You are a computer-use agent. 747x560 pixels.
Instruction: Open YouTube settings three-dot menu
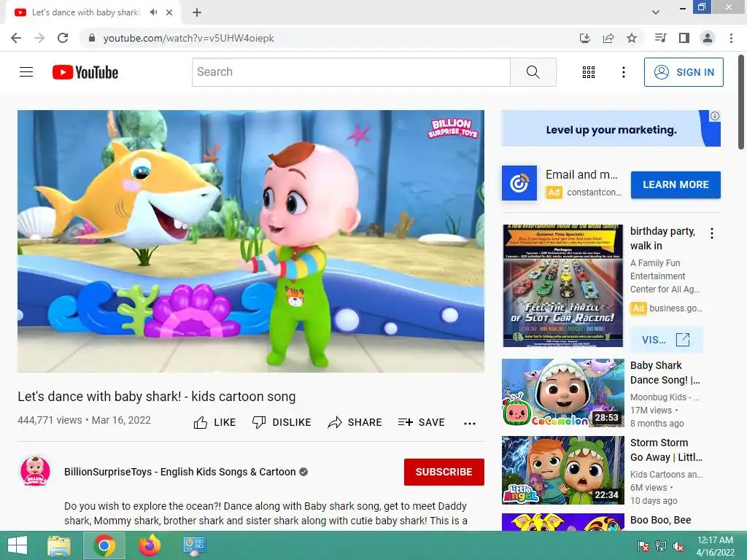pos(623,72)
